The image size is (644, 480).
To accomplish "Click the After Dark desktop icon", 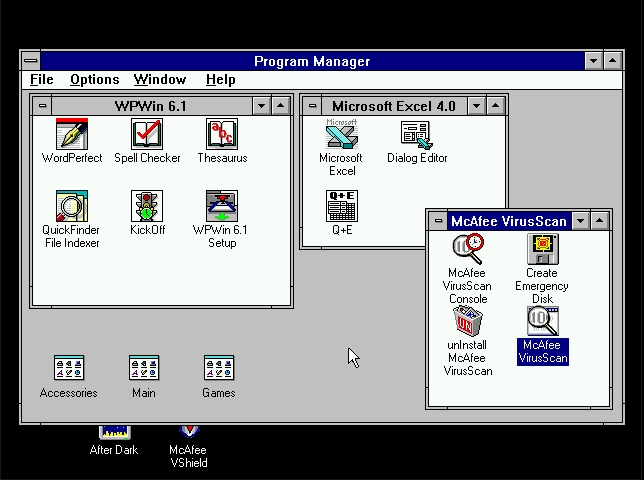I will (x=115, y=433).
